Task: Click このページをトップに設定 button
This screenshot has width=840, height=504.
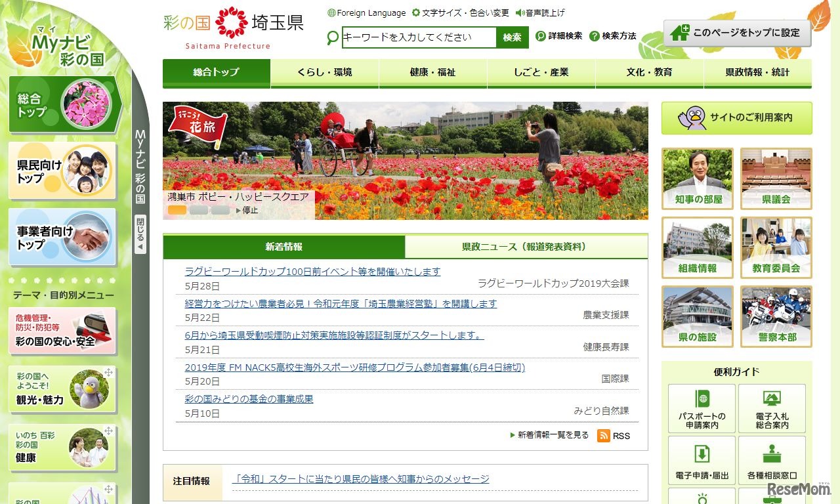Action: (x=738, y=33)
